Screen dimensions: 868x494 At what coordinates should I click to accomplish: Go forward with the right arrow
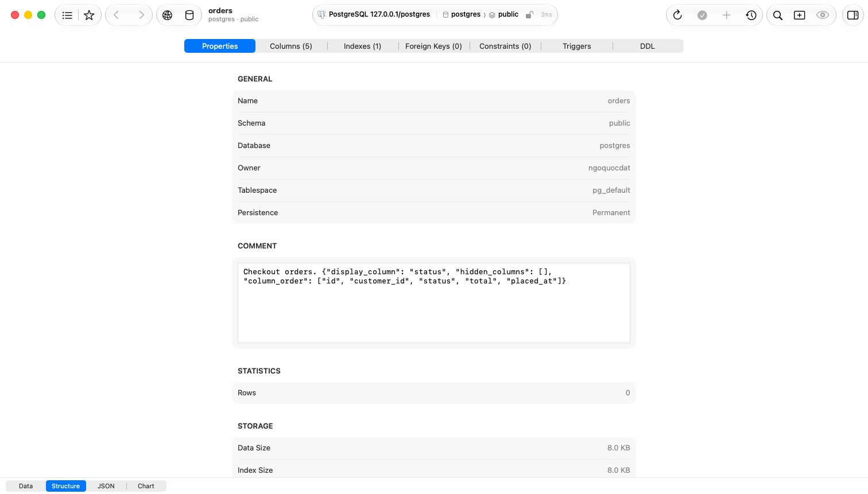pyautogui.click(x=141, y=15)
